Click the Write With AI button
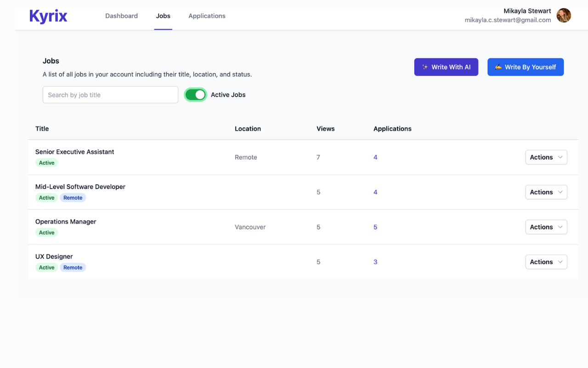 [x=446, y=67]
